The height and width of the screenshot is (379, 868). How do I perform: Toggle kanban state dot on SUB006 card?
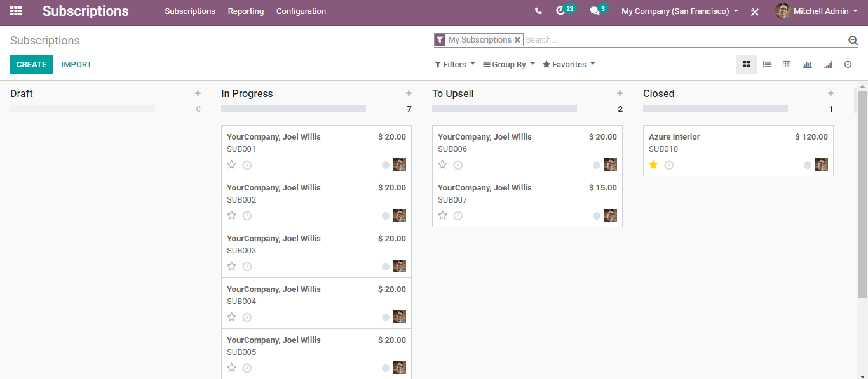pyautogui.click(x=597, y=165)
